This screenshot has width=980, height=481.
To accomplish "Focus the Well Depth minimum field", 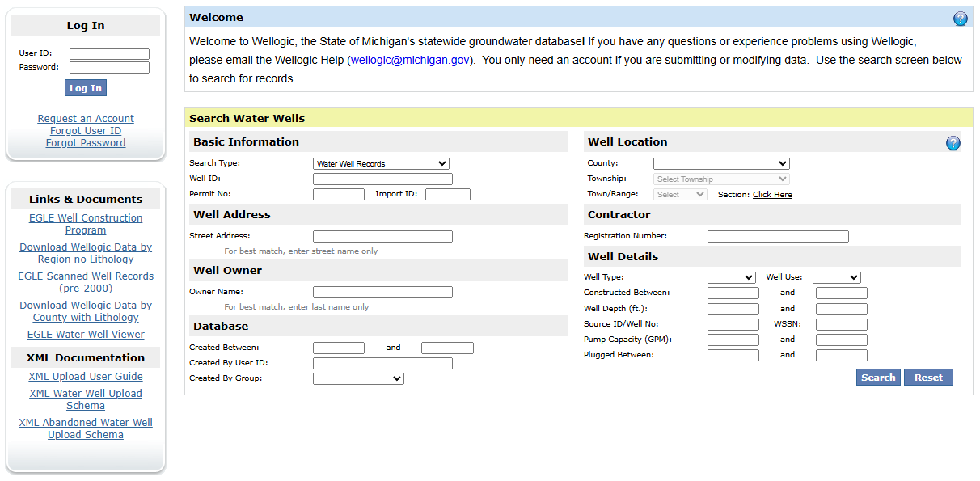I will [733, 309].
